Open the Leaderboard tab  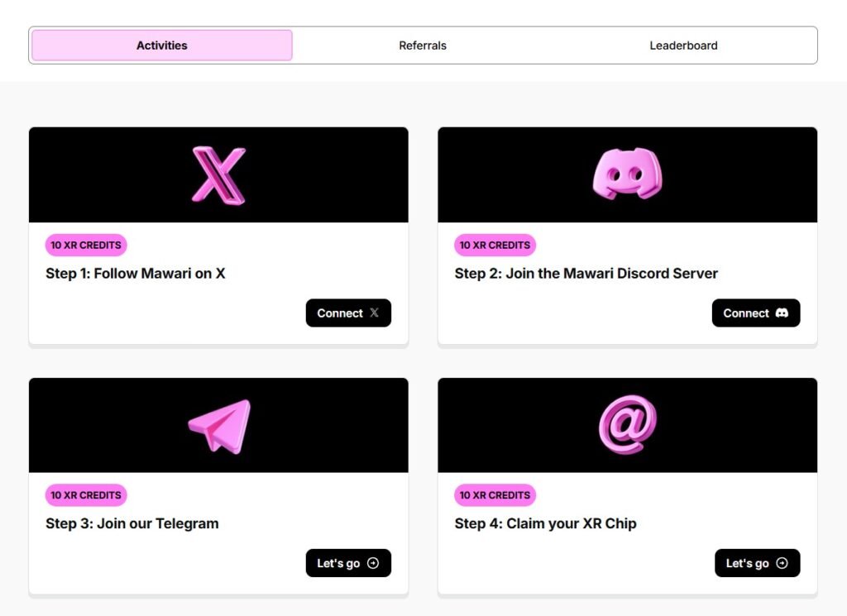pos(683,45)
